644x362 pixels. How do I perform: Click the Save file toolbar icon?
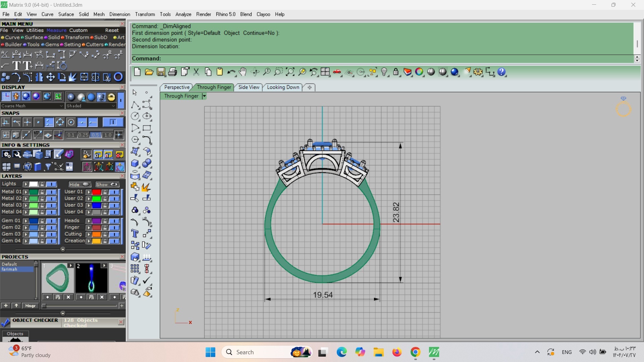point(161,72)
